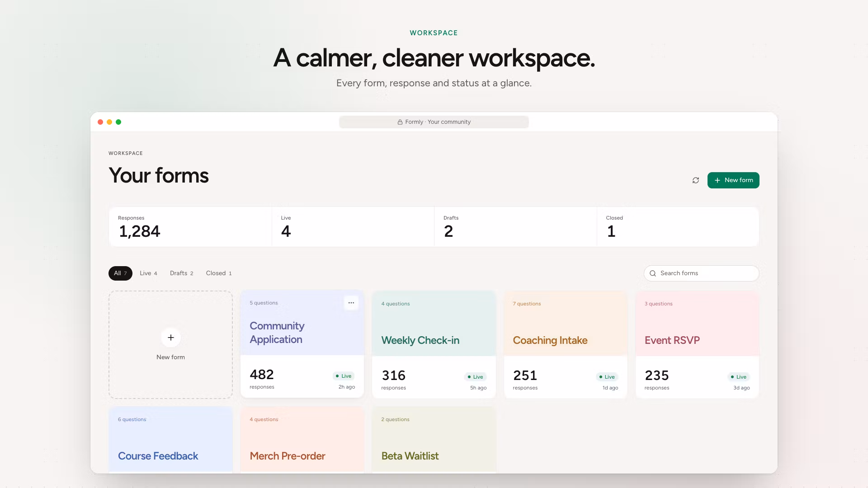Open the Community Application three-dot menu

(351, 303)
